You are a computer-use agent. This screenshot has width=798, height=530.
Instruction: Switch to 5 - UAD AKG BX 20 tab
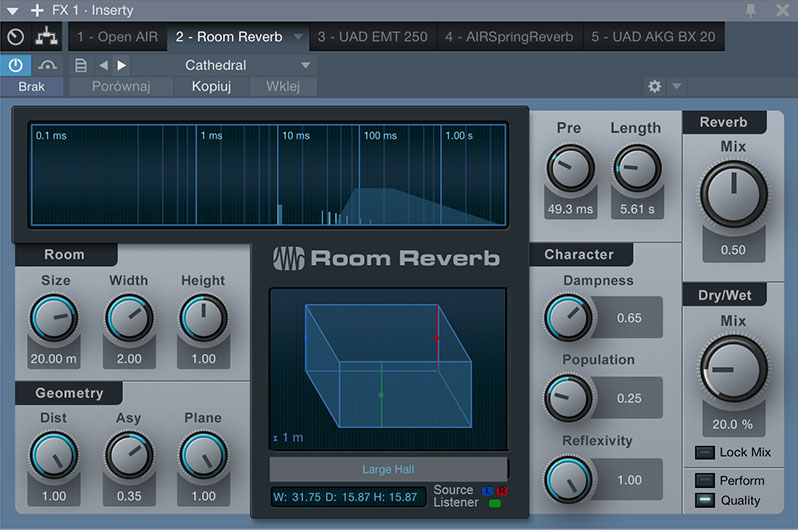(x=653, y=37)
